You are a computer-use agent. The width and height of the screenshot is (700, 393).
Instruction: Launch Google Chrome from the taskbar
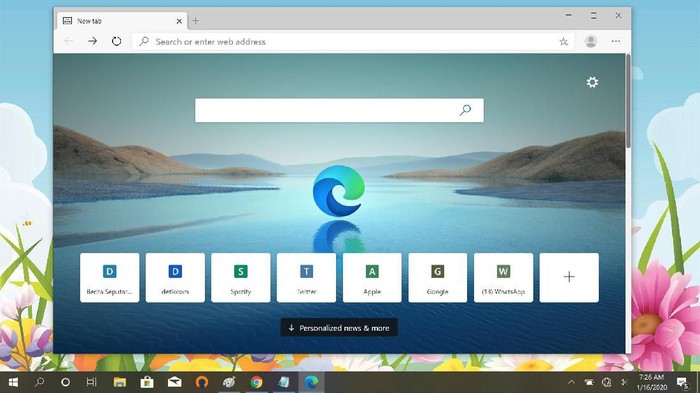click(256, 382)
